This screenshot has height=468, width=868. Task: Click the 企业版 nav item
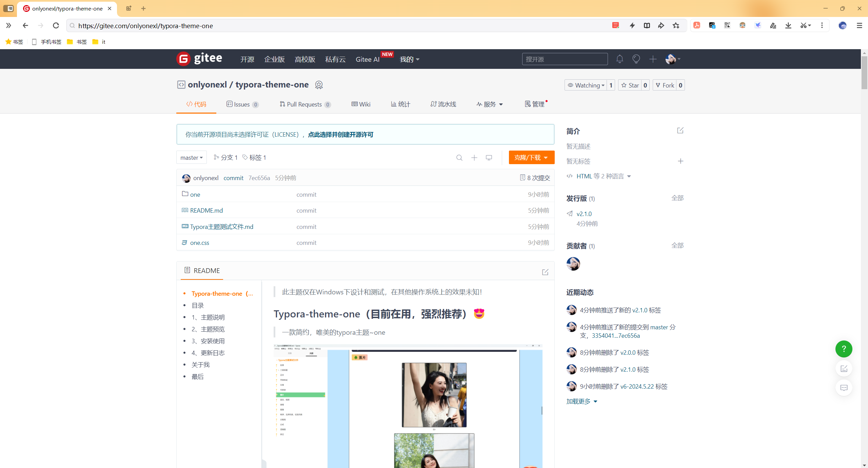coord(274,59)
